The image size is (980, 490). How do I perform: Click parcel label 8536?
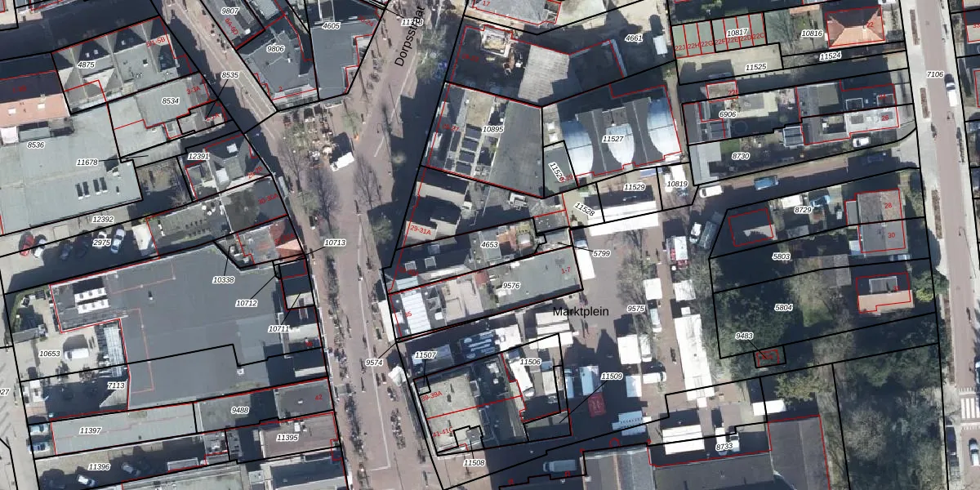tap(36, 145)
